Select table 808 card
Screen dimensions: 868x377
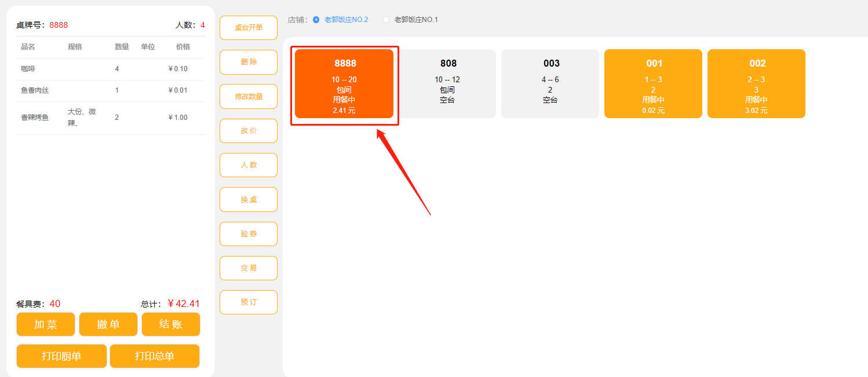coord(448,83)
